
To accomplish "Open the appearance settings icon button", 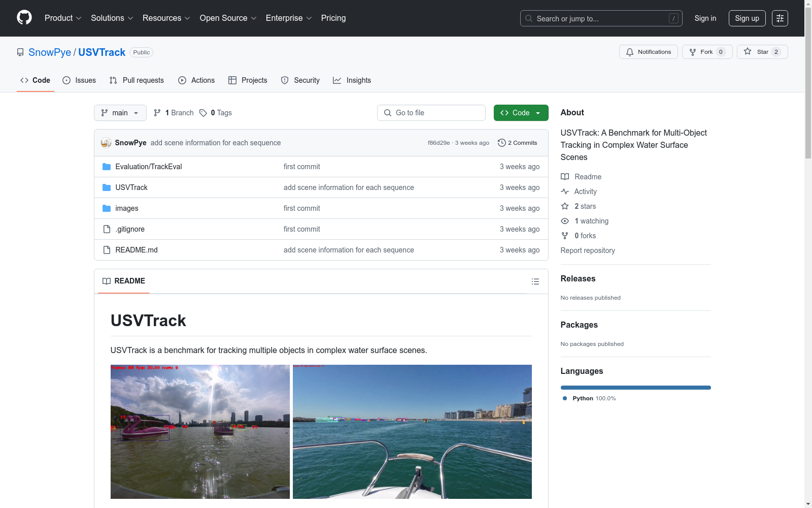I will pyautogui.click(x=780, y=18).
